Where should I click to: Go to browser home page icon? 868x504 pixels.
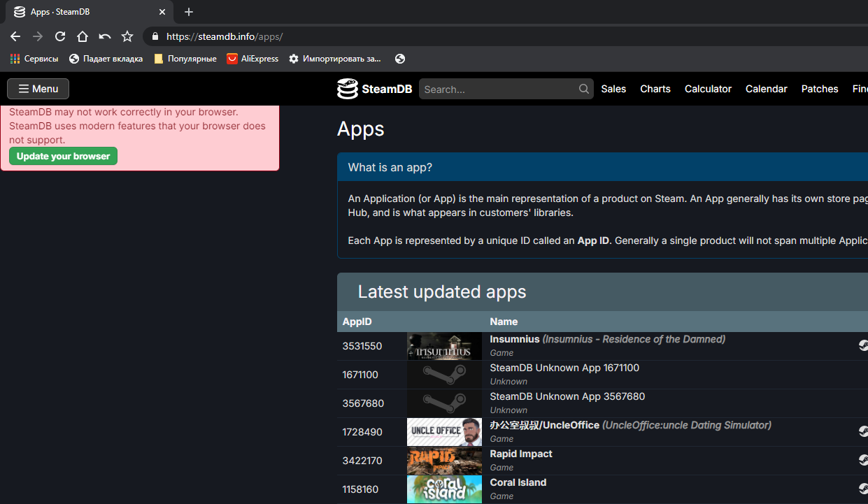tap(83, 36)
